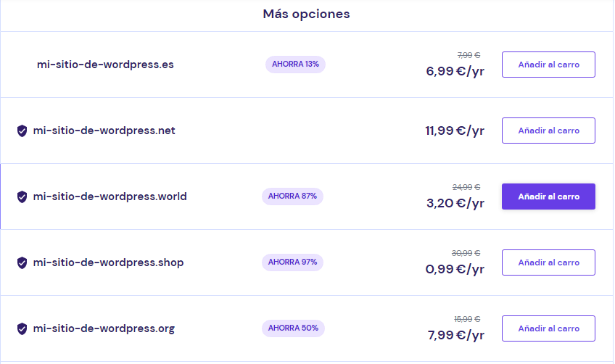Click the AHORRA 97% discount badge
This screenshot has height=364, width=615.
click(292, 262)
